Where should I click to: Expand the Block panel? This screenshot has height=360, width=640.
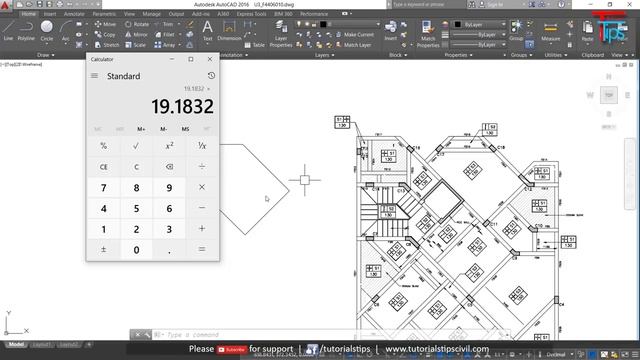398,55
